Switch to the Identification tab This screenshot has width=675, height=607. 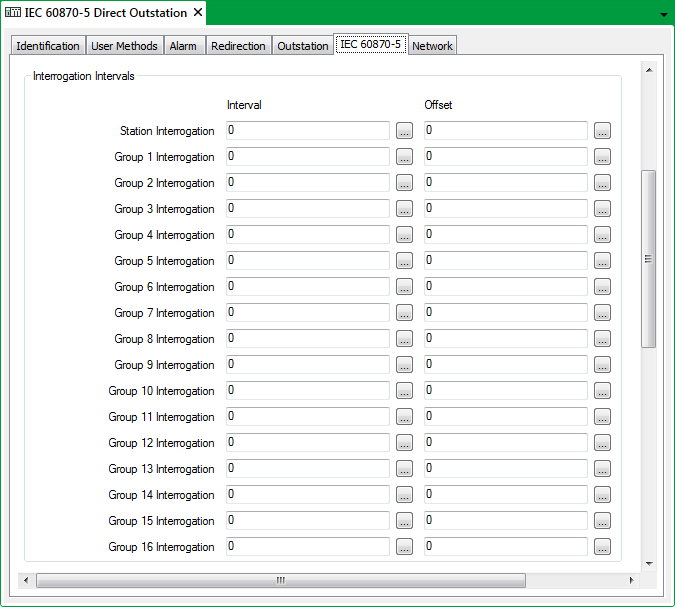[48, 46]
